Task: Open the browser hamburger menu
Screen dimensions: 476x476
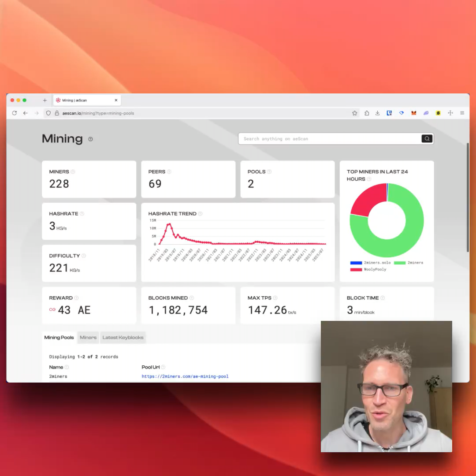Action: pos(462,113)
